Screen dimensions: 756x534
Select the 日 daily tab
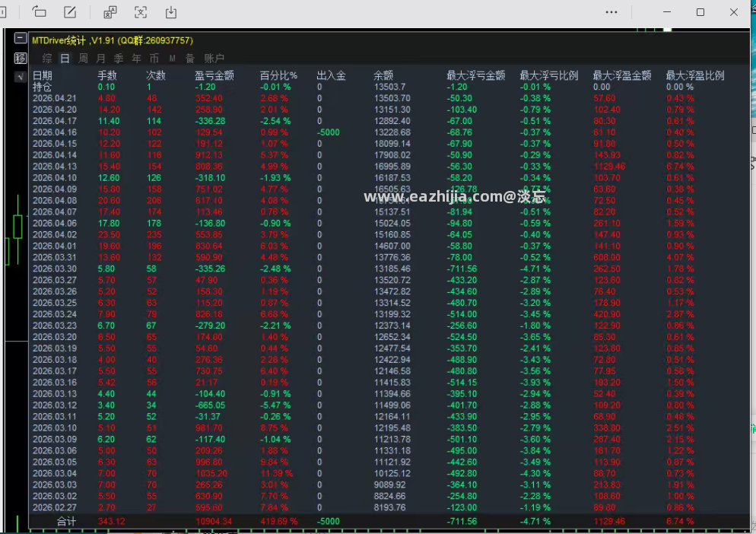(x=65, y=59)
